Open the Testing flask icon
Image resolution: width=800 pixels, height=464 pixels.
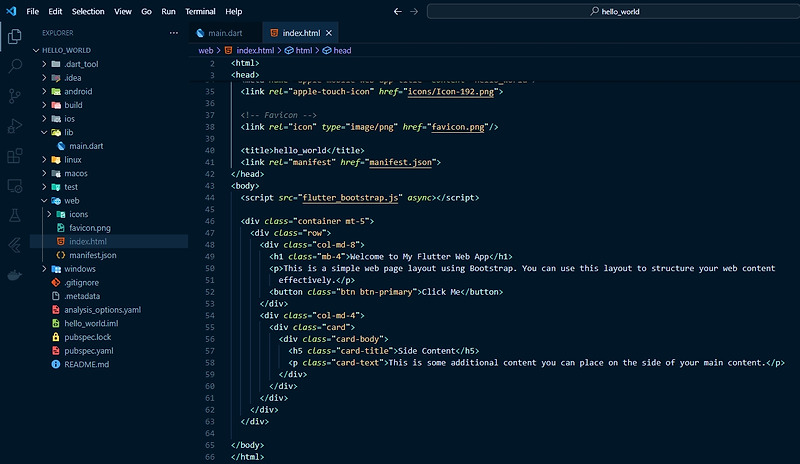(x=15, y=216)
